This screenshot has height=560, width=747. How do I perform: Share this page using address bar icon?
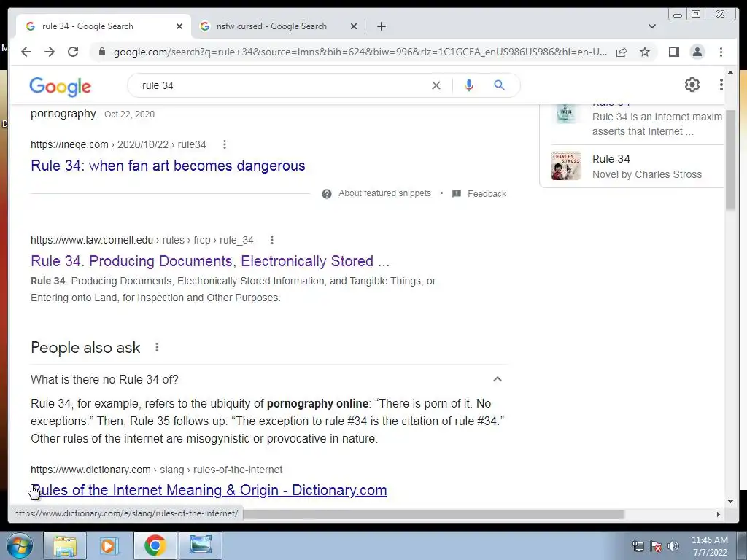pyautogui.click(x=622, y=52)
